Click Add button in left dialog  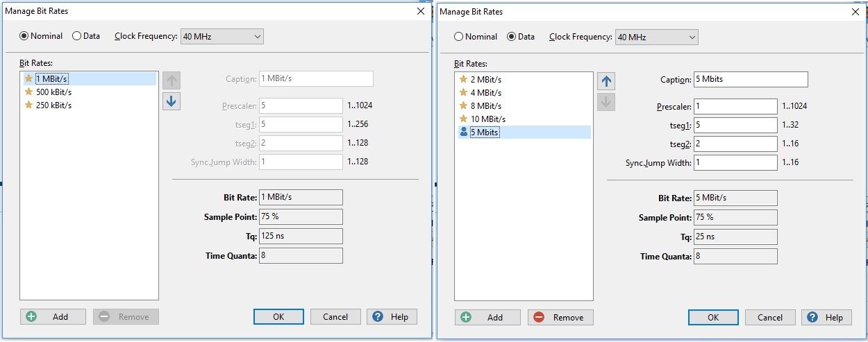click(x=53, y=316)
